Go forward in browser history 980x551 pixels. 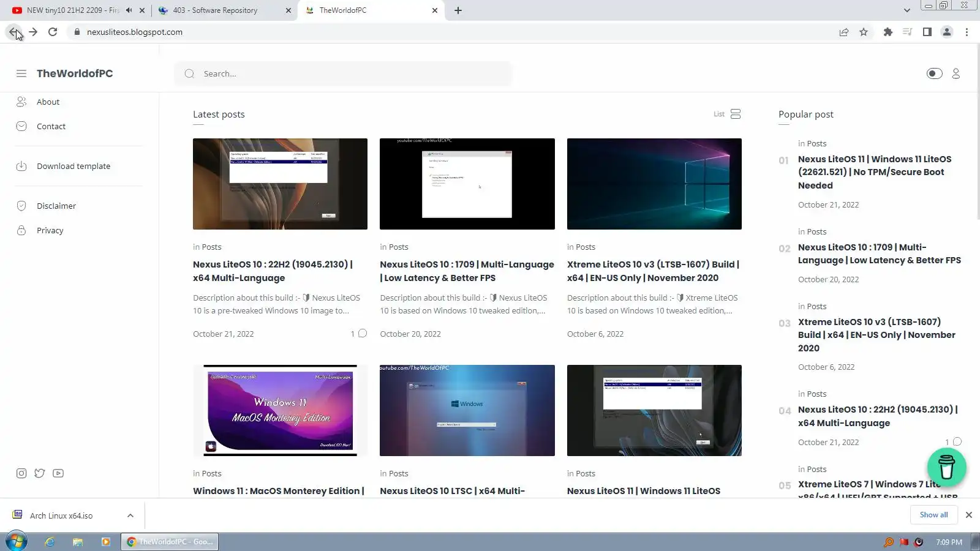(x=33, y=32)
